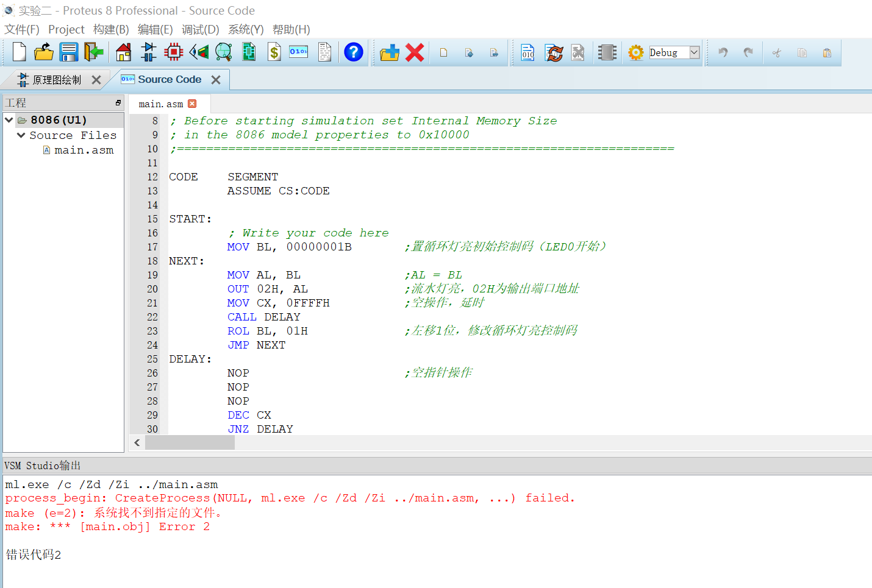Close the main.asm editor tab
Image resolution: width=872 pixels, height=588 pixels.
pyautogui.click(x=193, y=104)
